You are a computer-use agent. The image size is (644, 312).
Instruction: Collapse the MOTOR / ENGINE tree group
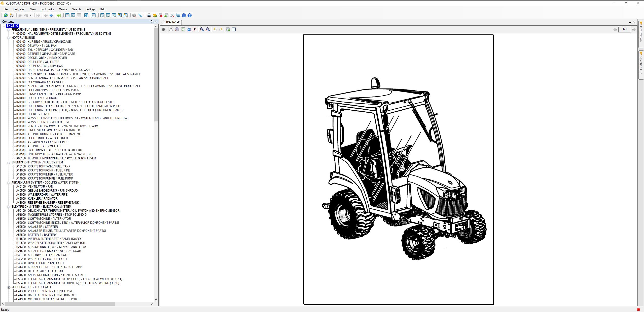(x=9, y=38)
